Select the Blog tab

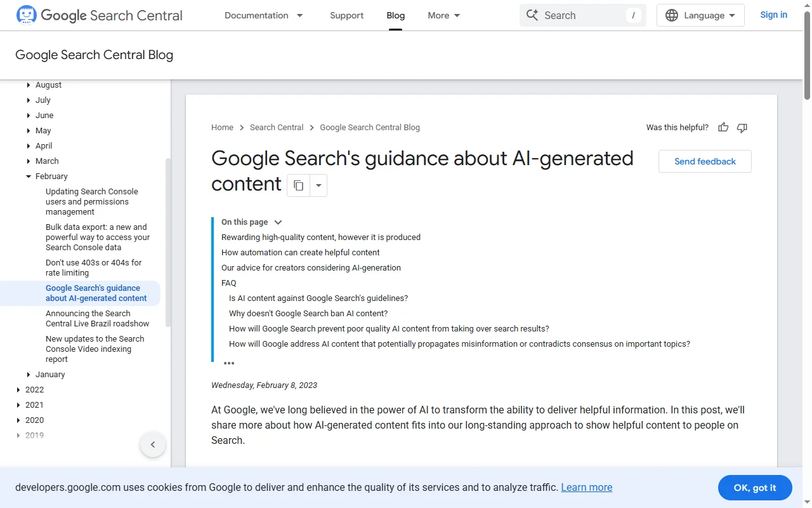[x=395, y=15]
